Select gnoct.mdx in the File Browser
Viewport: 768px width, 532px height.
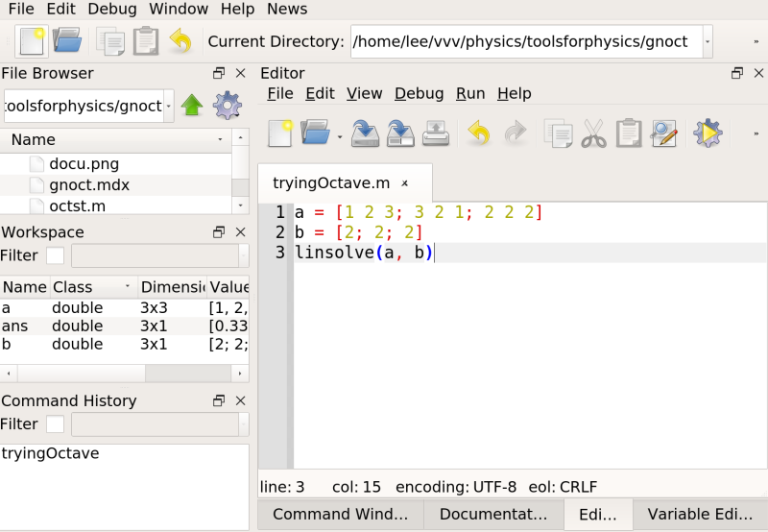88,184
